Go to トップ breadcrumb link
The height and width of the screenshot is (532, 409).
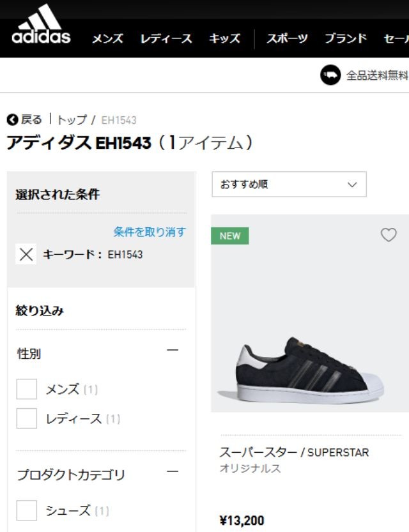(72, 120)
